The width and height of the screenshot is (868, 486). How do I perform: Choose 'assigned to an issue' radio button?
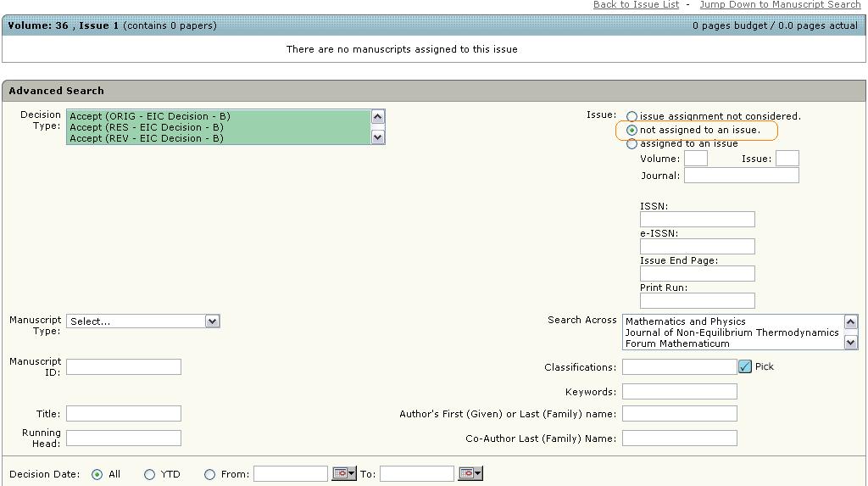(632, 144)
